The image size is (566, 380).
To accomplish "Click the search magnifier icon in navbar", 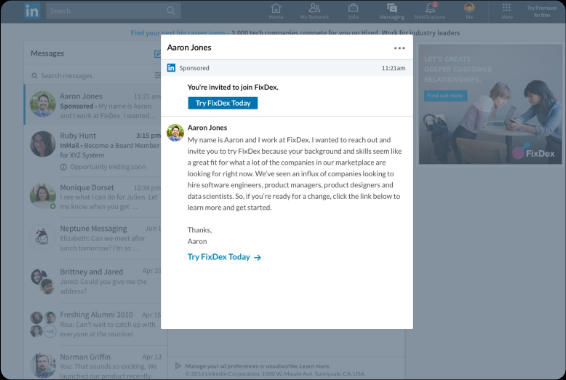I will [x=171, y=11].
